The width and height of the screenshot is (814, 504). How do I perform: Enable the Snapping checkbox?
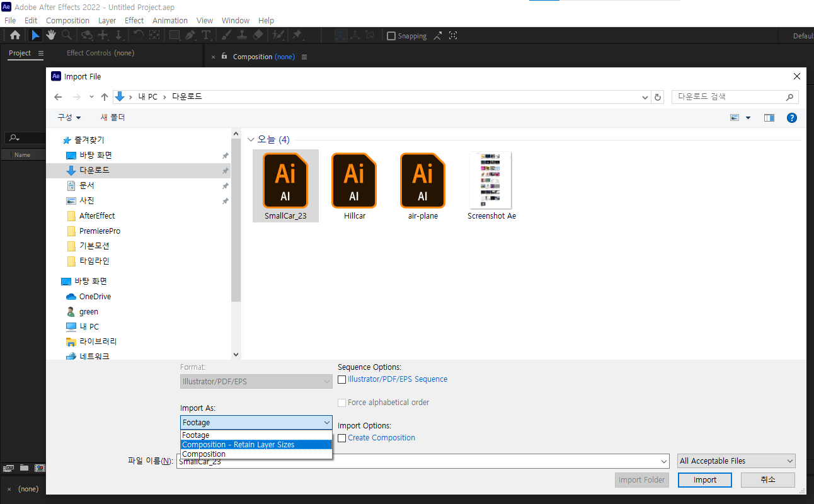pyautogui.click(x=391, y=36)
